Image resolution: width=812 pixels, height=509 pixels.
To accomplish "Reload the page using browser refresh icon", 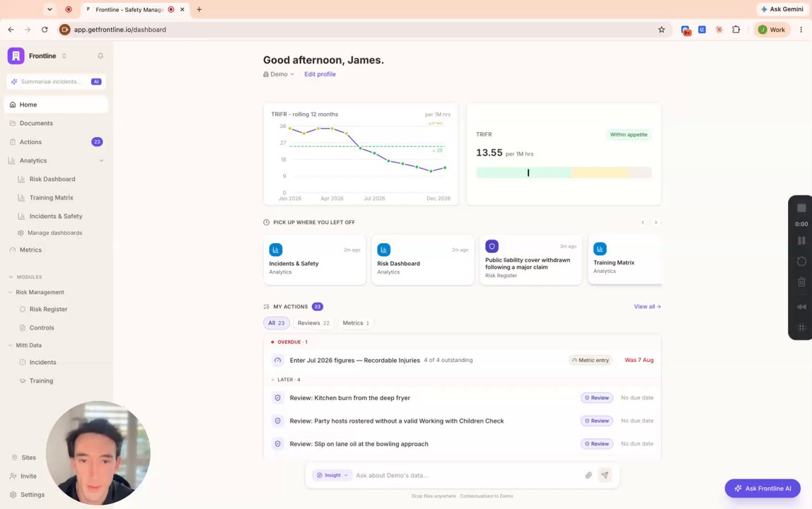I will pos(45,30).
